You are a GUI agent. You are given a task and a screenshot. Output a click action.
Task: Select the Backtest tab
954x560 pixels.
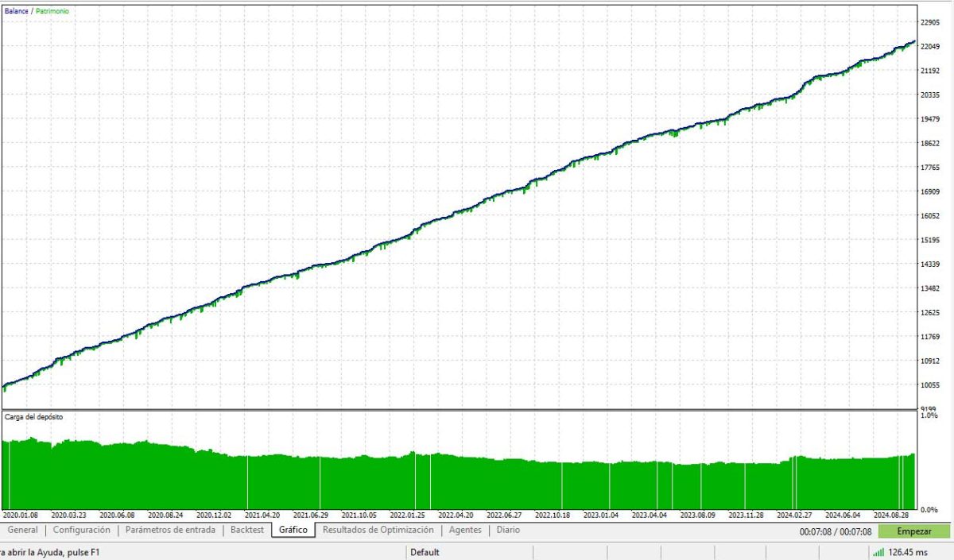click(x=246, y=530)
